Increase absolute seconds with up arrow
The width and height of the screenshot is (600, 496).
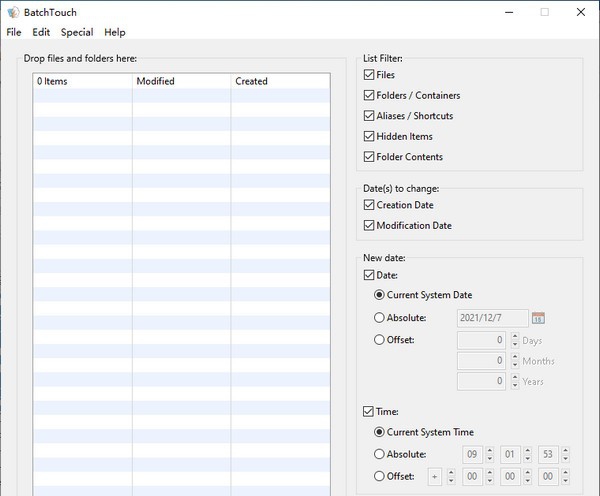coord(566,450)
